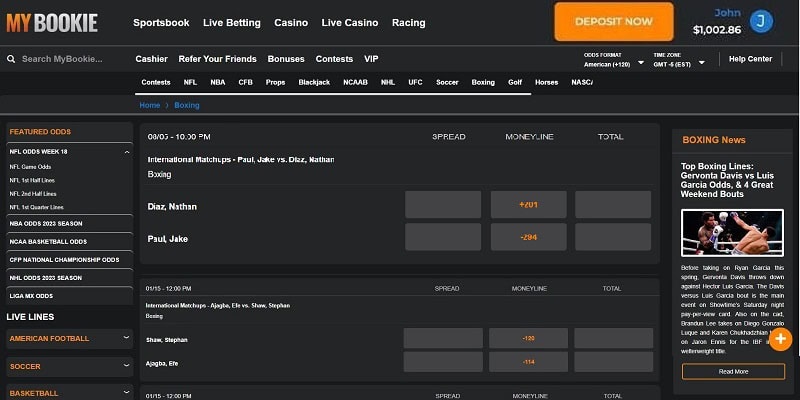Open Live Betting section

point(232,23)
